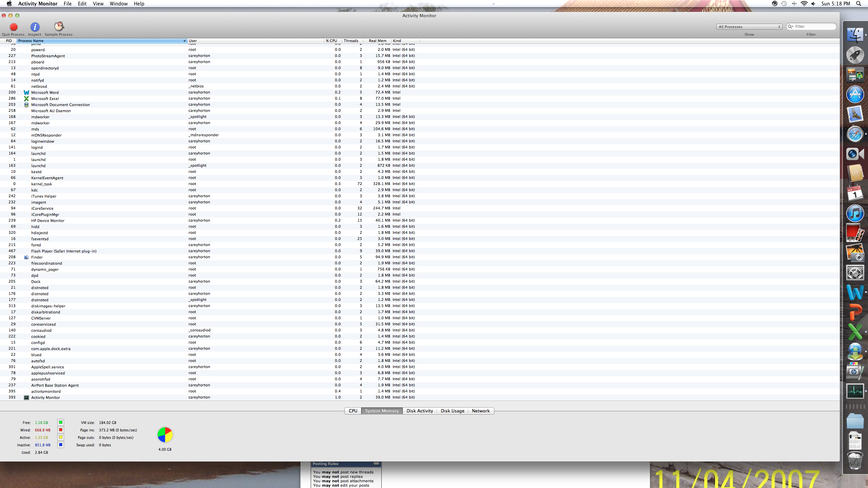Open the Trash in the Dock

[x=855, y=461]
